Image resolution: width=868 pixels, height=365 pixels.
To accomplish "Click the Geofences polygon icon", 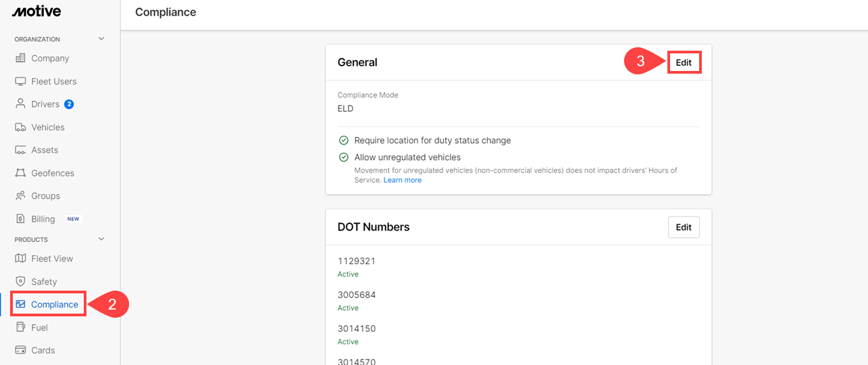I will tap(20, 173).
